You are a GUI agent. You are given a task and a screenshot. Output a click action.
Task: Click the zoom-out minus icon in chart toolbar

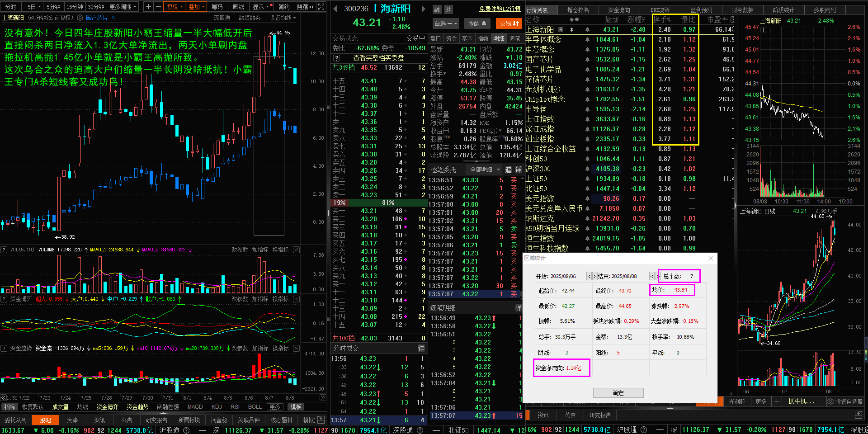click(158, 6)
